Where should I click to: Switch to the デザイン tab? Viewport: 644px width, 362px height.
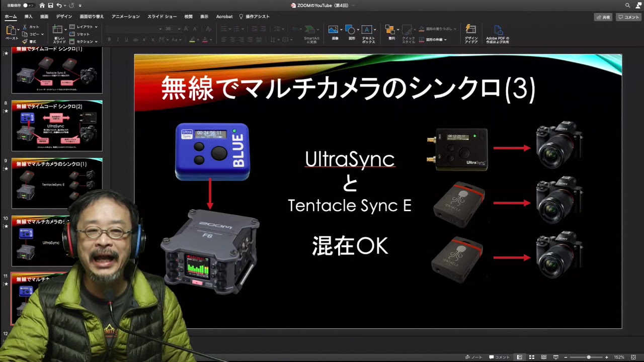(x=64, y=17)
